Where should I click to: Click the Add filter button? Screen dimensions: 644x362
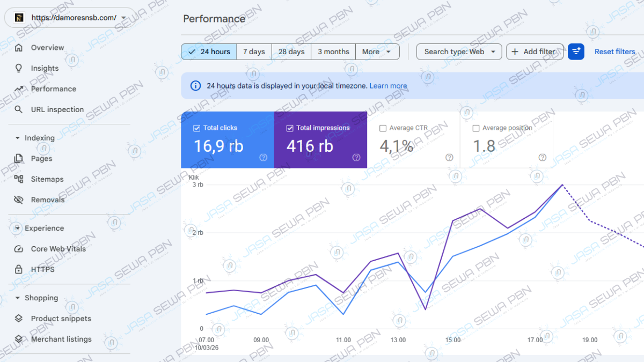534,51
